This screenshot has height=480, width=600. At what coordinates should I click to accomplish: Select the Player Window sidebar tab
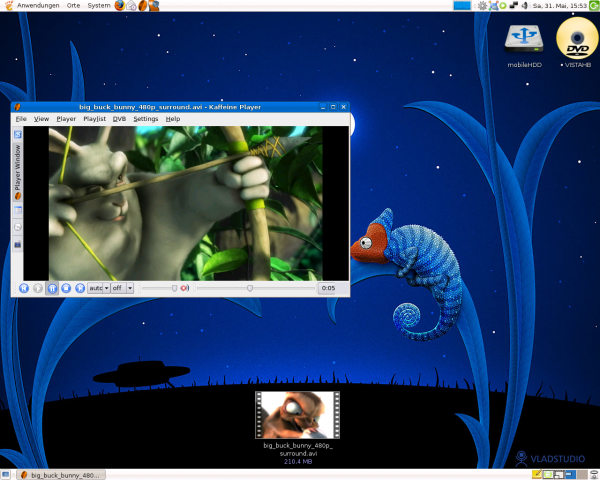tap(18, 171)
